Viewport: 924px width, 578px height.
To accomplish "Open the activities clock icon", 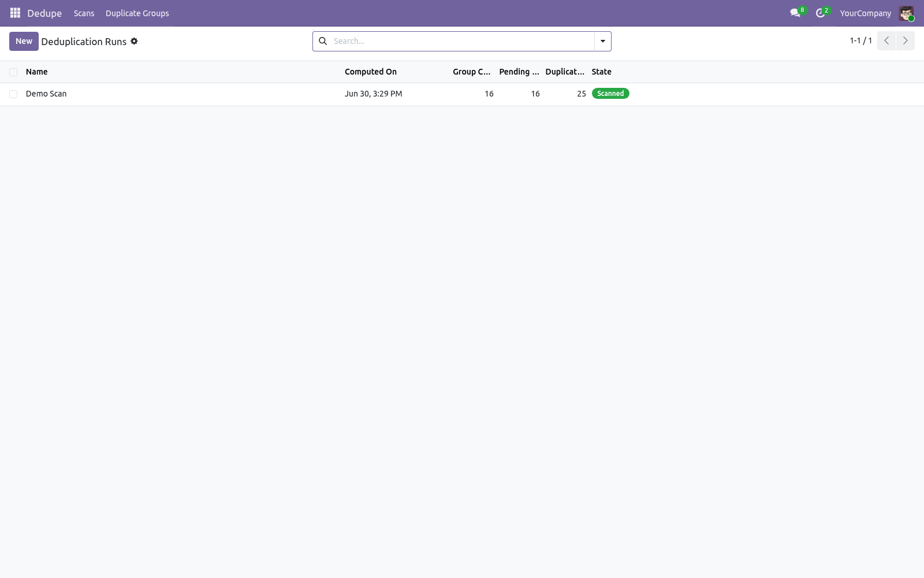I will coord(820,13).
